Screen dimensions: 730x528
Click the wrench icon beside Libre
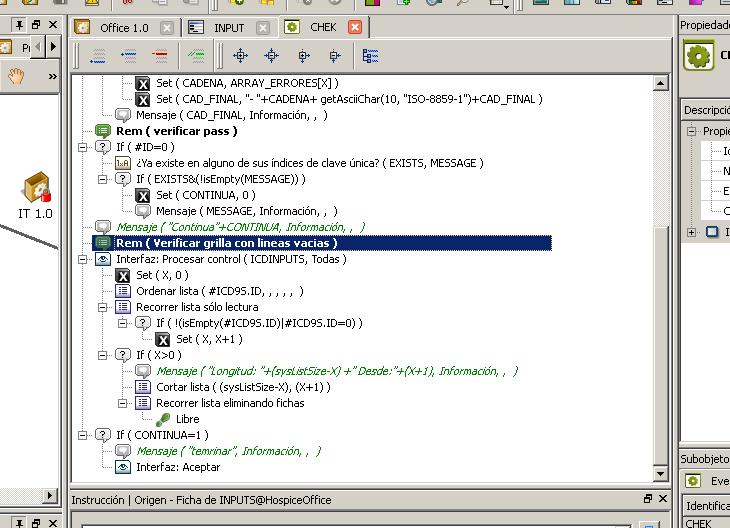(x=163, y=420)
